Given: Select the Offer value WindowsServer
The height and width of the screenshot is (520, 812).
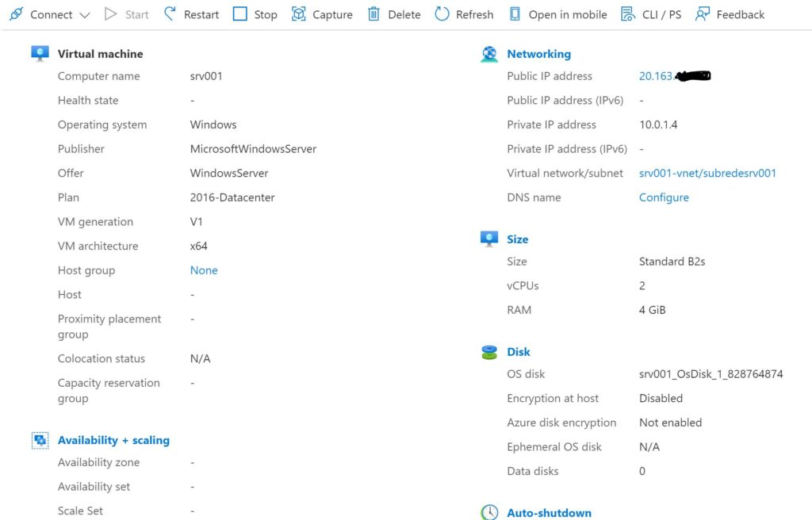Looking at the screenshot, I should 229,173.
